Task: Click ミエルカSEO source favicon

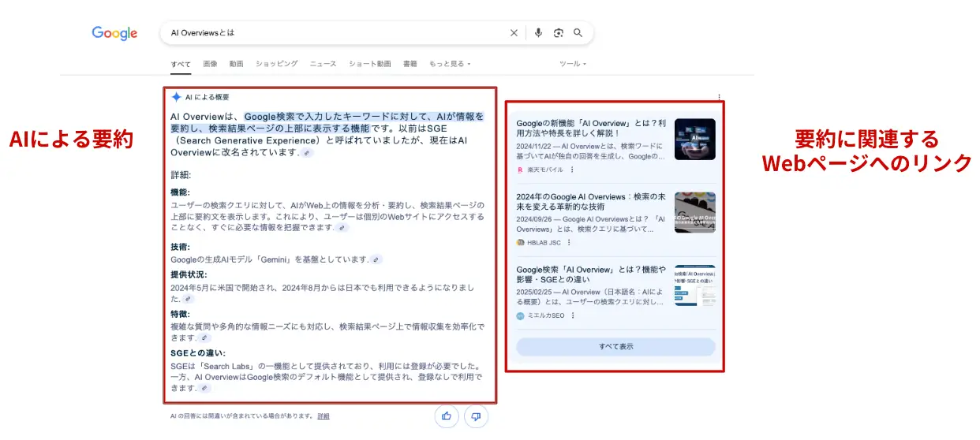Action: click(x=520, y=315)
